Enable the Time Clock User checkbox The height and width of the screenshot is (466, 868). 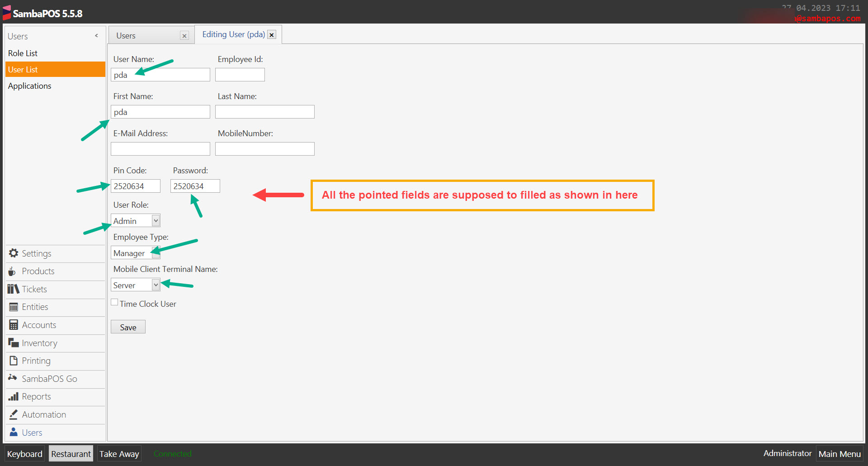[x=114, y=302]
